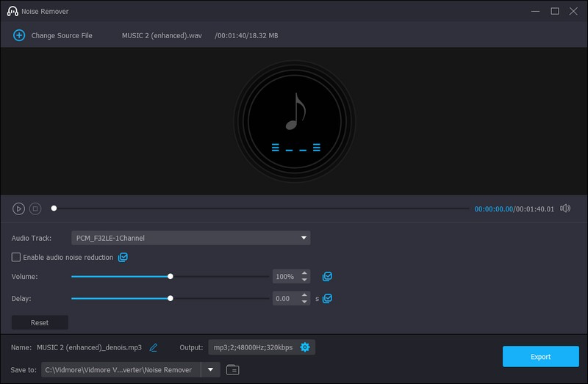This screenshot has height=384, width=588.
Task: Click the Delay slider handle
Action: (x=171, y=299)
